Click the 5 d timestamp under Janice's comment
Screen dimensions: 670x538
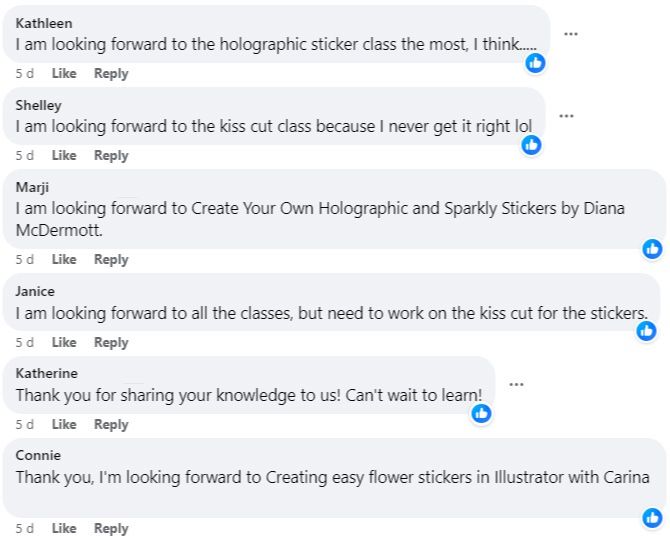[25, 342]
